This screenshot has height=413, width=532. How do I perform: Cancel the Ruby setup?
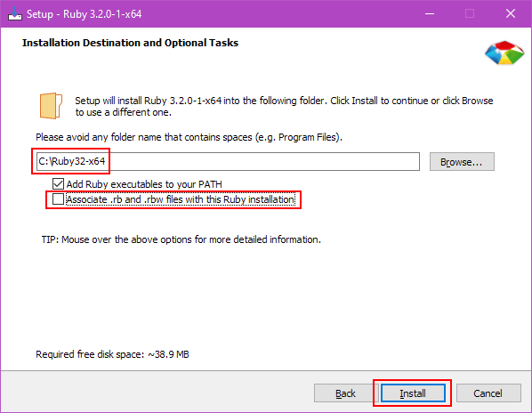488,393
